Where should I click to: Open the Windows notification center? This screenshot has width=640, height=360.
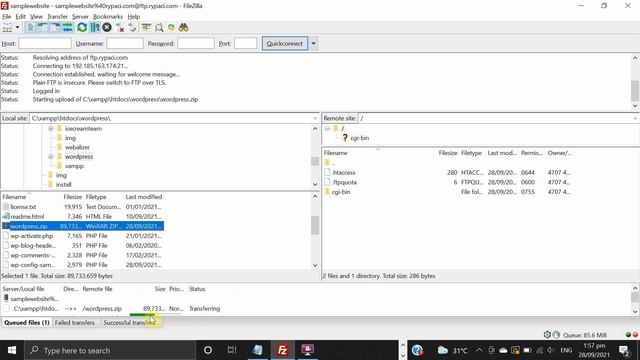click(x=624, y=350)
